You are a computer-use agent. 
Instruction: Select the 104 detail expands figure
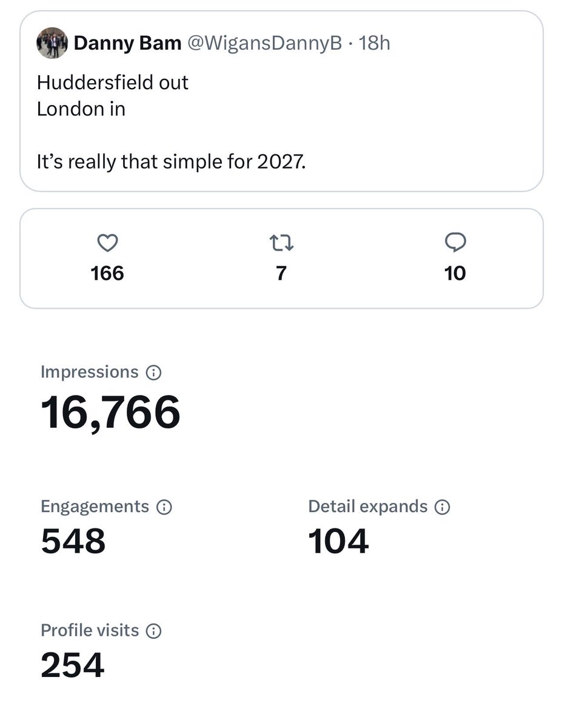[338, 541]
